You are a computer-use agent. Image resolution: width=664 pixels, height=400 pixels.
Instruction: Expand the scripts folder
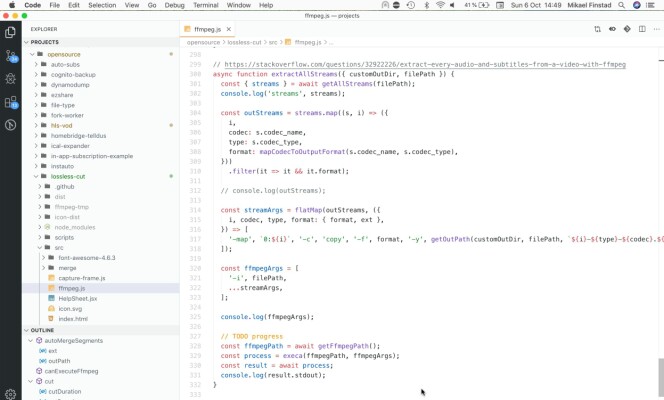[x=40, y=237]
